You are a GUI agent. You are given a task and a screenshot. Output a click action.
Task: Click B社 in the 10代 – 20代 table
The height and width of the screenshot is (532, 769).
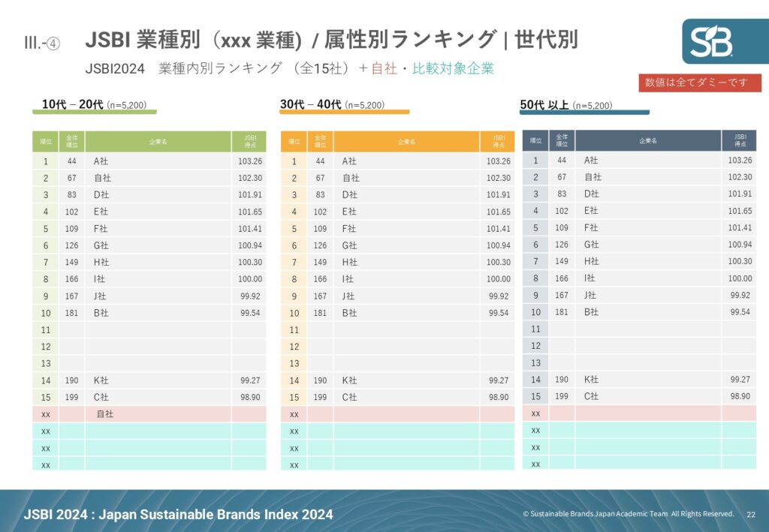(x=101, y=313)
